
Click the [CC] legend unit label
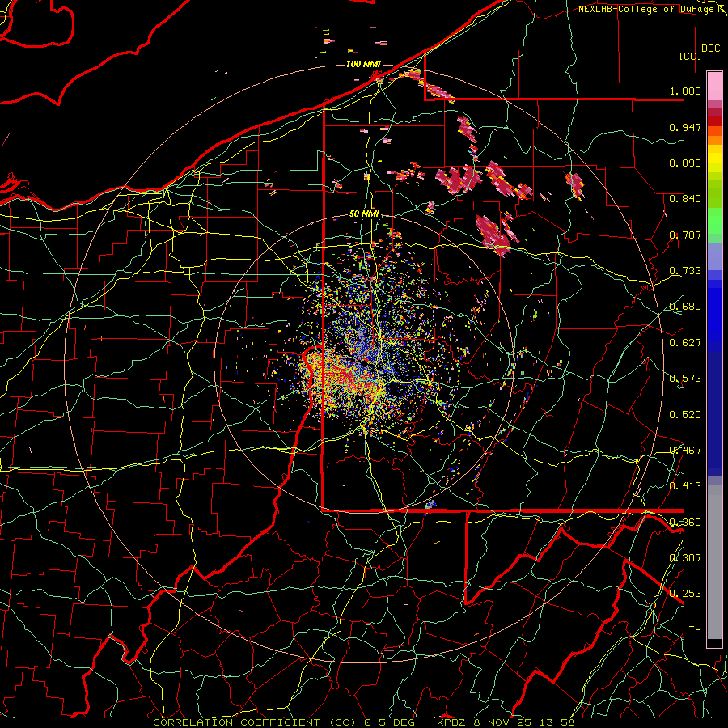(691, 56)
